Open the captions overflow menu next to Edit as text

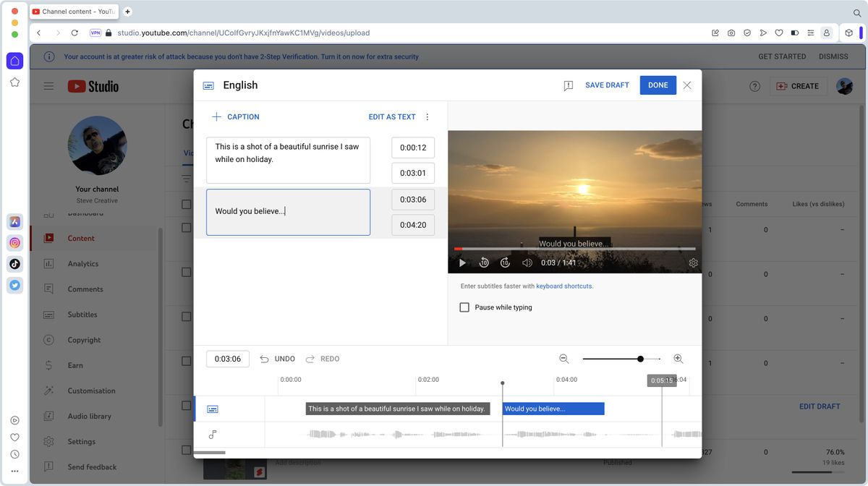coord(427,116)
